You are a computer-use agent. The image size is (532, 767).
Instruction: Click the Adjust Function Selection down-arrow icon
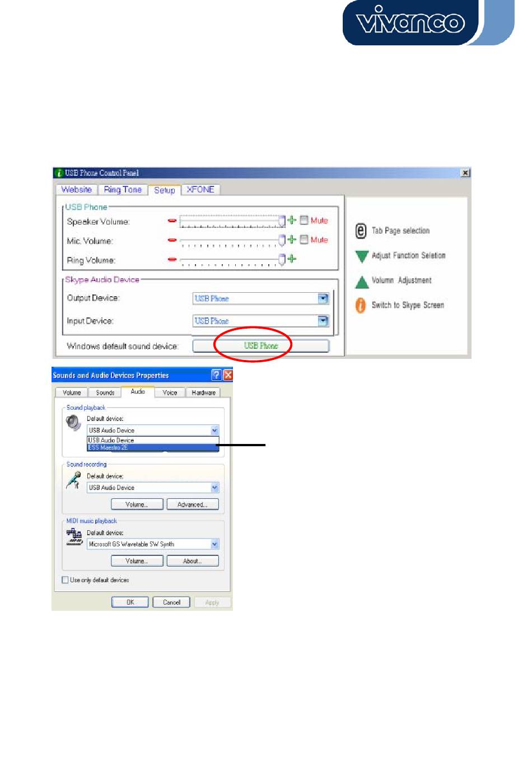[362, 256]
